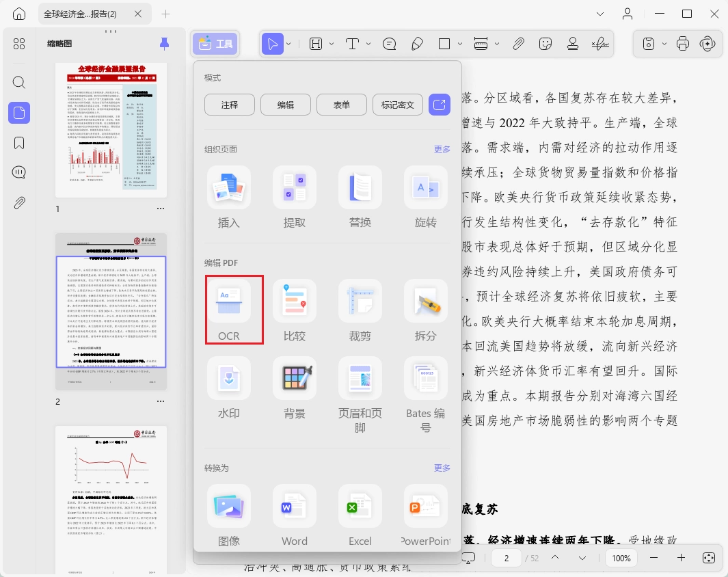Select the 全球经济金...报告(2) document tab
Image resolution: width=728 pixels, height=577 pixels.
point(81,14)
